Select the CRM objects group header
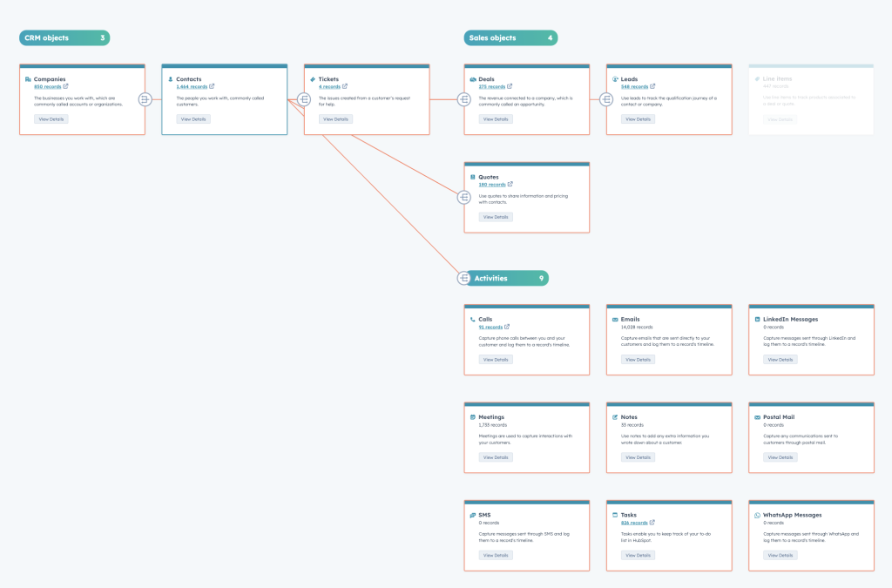The image size is (892, 588). point(64,38)
